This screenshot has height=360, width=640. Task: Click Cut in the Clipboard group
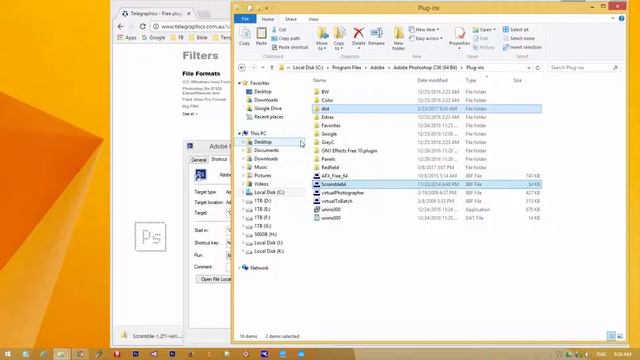[279, 30]
